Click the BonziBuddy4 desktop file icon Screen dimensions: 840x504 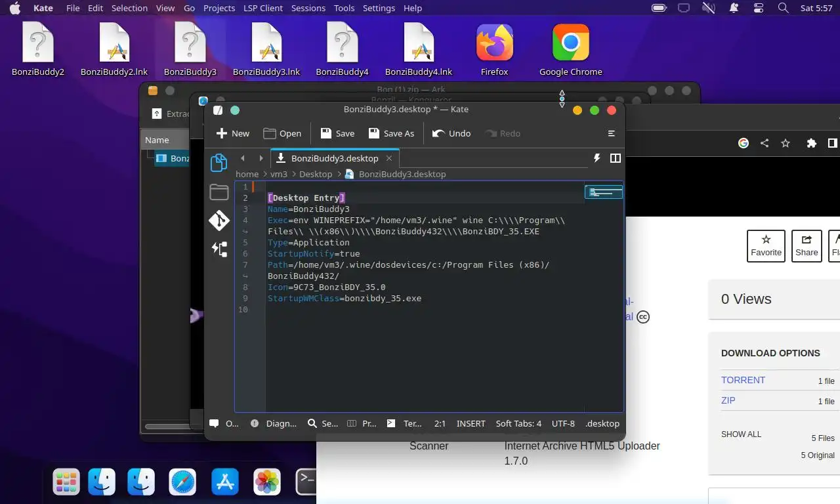click(x=342, y=51)
